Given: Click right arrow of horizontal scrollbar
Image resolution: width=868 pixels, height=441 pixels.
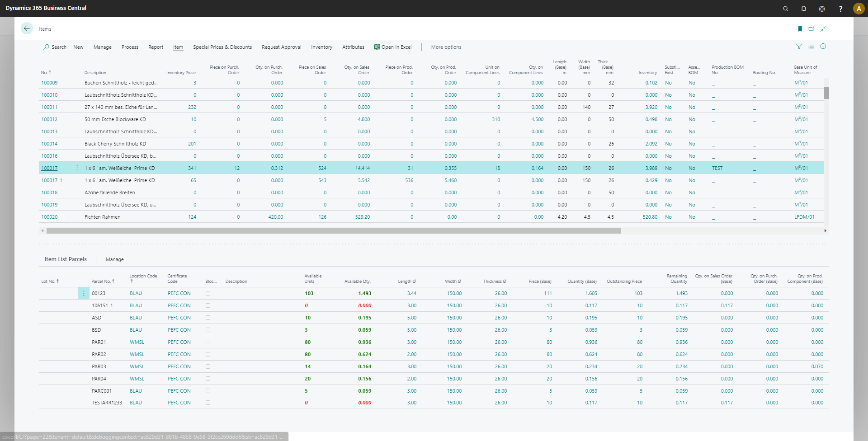Looking at the screenshot, I should point(825,230).
